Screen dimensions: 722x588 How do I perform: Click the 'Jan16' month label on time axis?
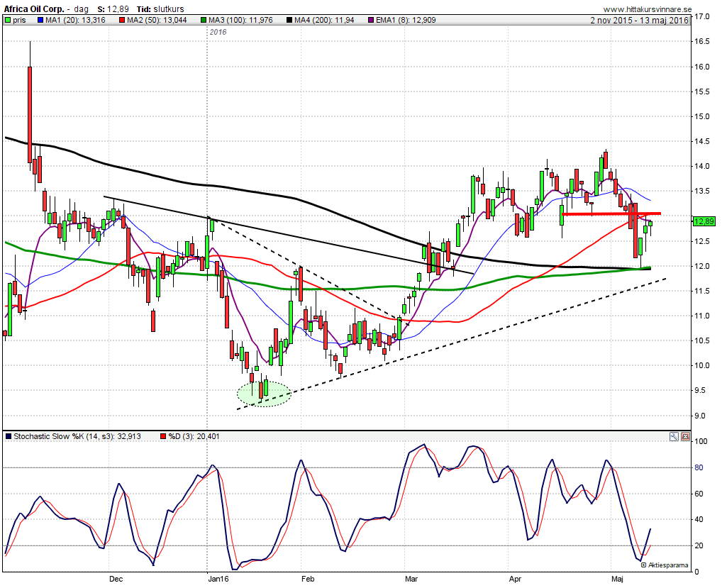(x=218, y=579)
